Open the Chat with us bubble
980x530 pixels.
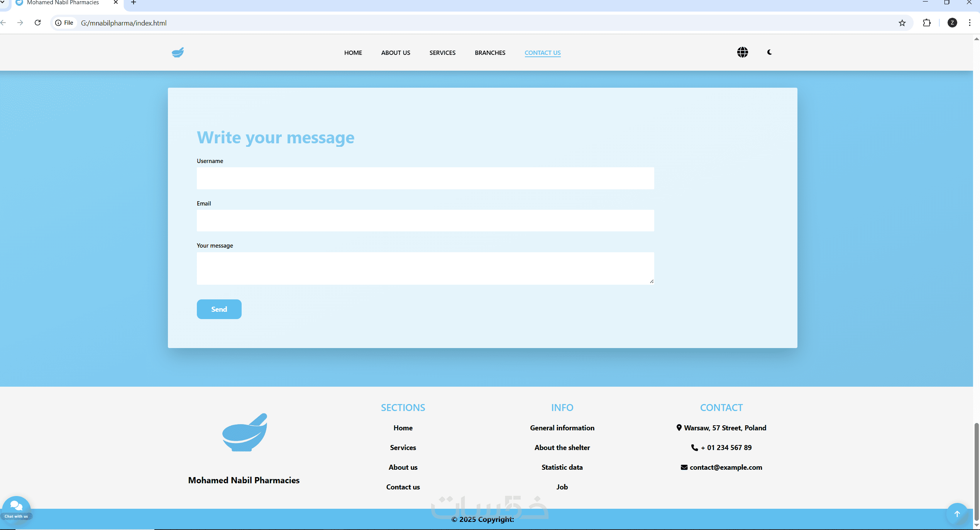coord(16,509)
